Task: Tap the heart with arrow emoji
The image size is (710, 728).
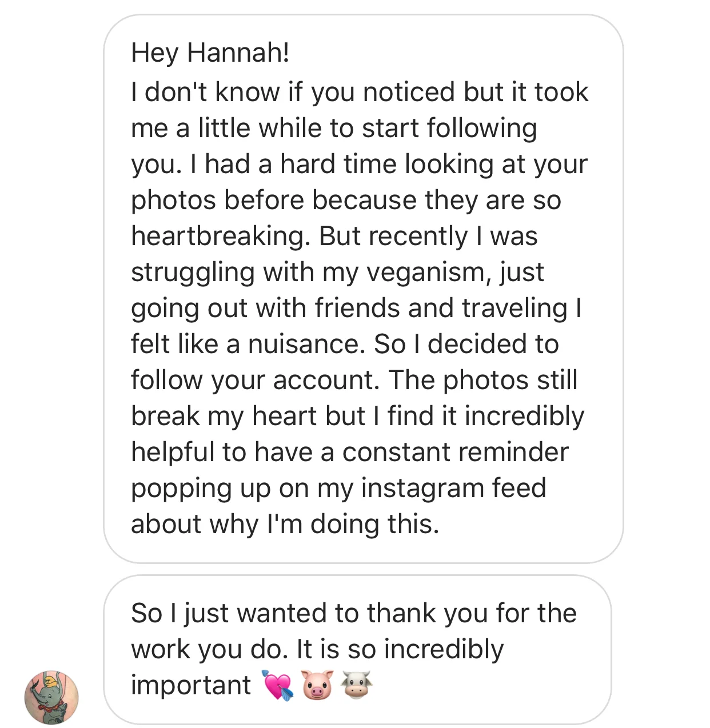Action: pyautogui.click(x=278, y=685)
